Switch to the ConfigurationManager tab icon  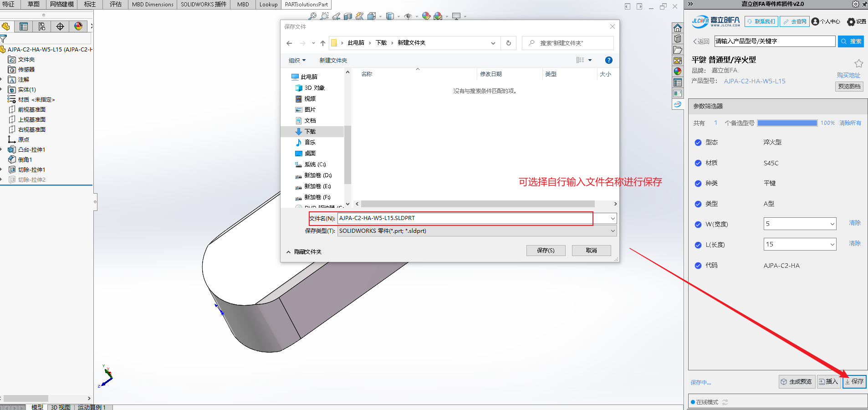pyautogui.click(x=42, y=26)
